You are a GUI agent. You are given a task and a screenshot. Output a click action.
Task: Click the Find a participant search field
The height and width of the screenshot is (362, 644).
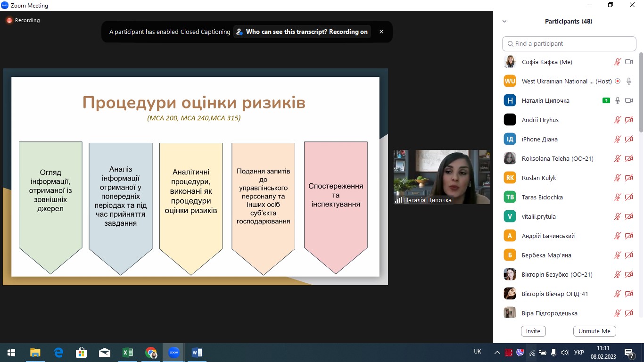(x=569, y=43)
